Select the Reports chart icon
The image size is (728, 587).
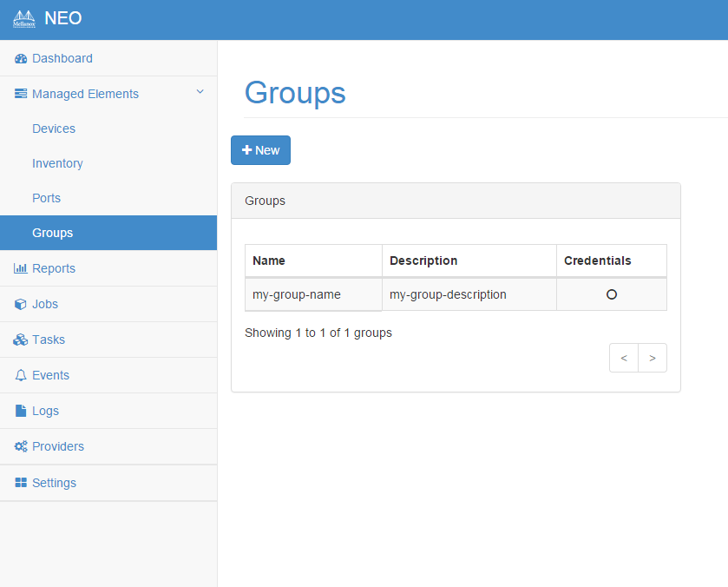(21, 268)
